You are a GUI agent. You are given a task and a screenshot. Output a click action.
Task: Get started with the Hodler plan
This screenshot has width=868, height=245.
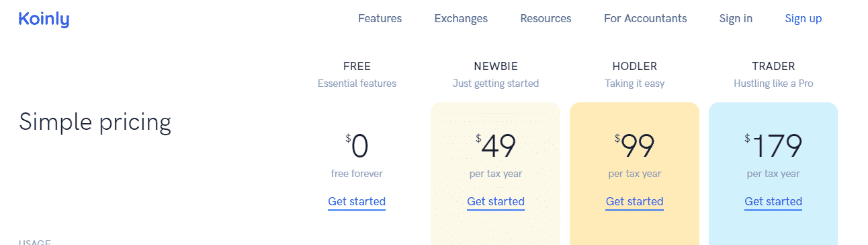coord(634,201)
